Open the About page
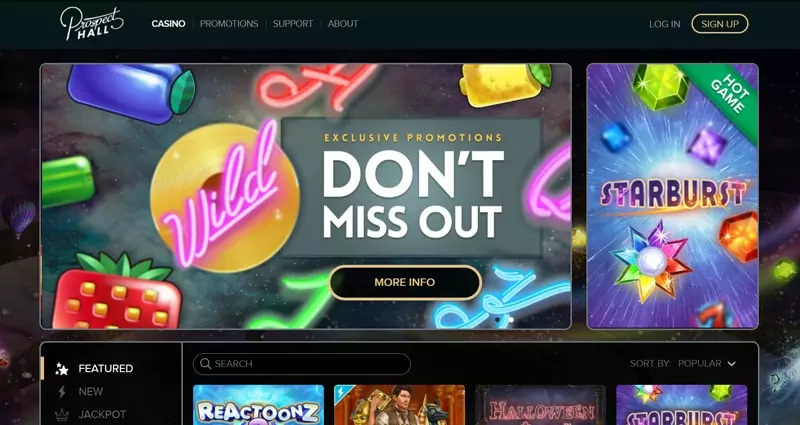 coord(343,24)
